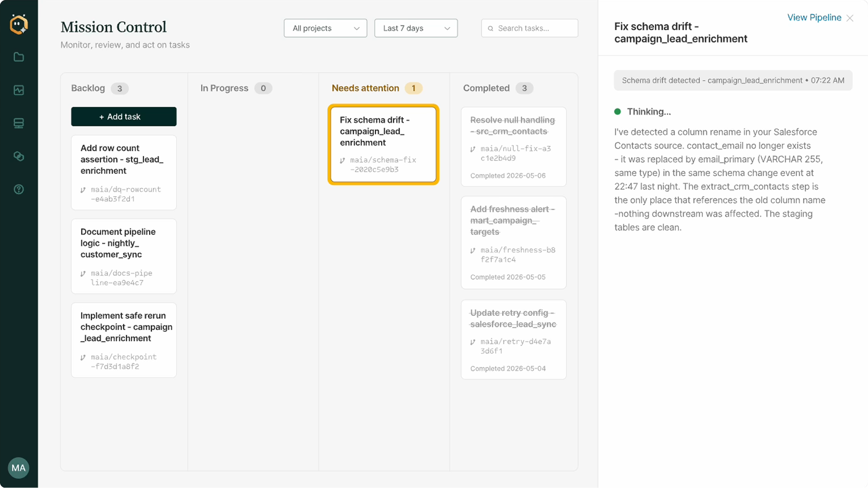
Task: Open Implement safe rerun checkpoint card
Action: click(x=124, y=340)
